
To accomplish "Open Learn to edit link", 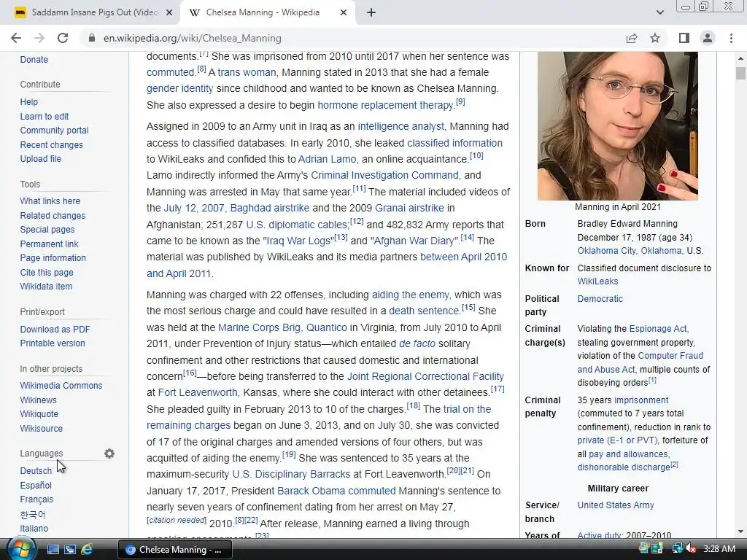I will (44, 116).
